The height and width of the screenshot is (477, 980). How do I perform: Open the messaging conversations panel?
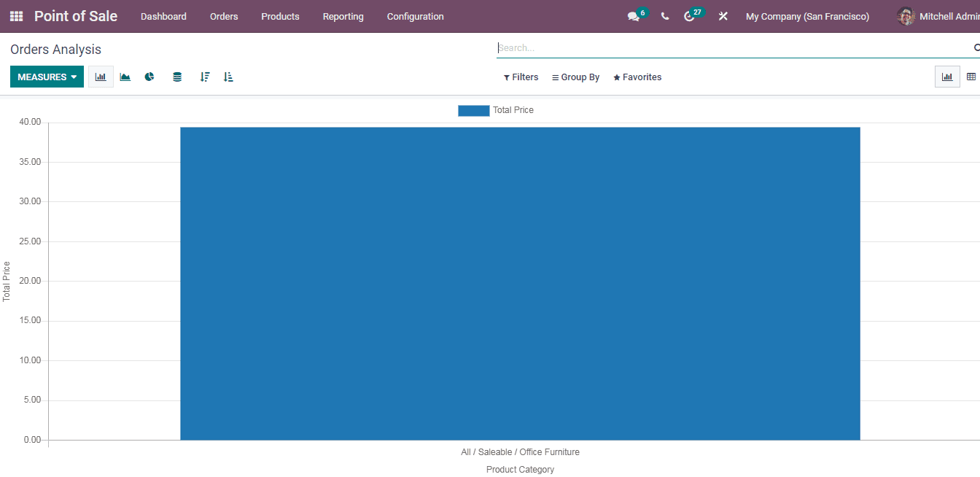pyautogui.click(x=633, y=15)
